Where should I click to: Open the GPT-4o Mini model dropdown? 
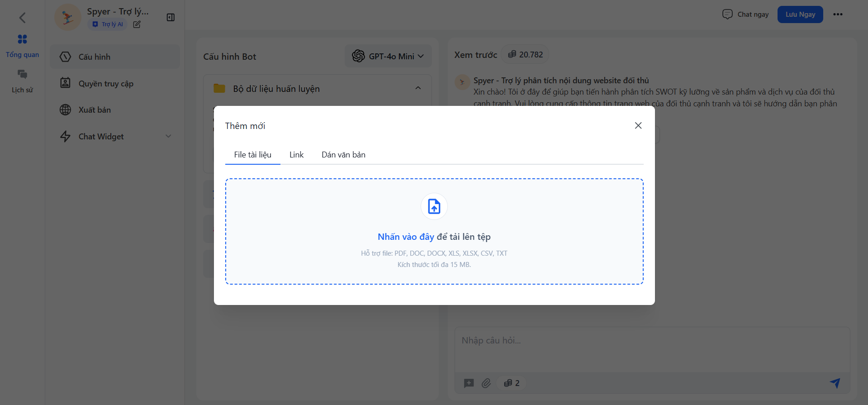[x=388, y=56]
